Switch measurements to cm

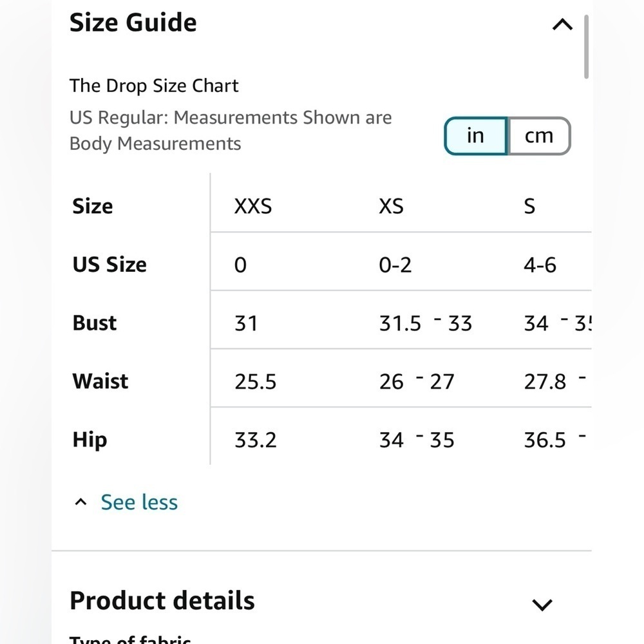pyautogui.click(x=539, y=136)
